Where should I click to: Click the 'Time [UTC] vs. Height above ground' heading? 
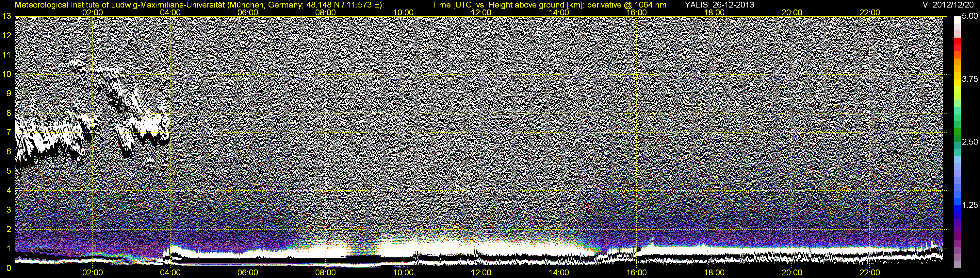(549, 5)
